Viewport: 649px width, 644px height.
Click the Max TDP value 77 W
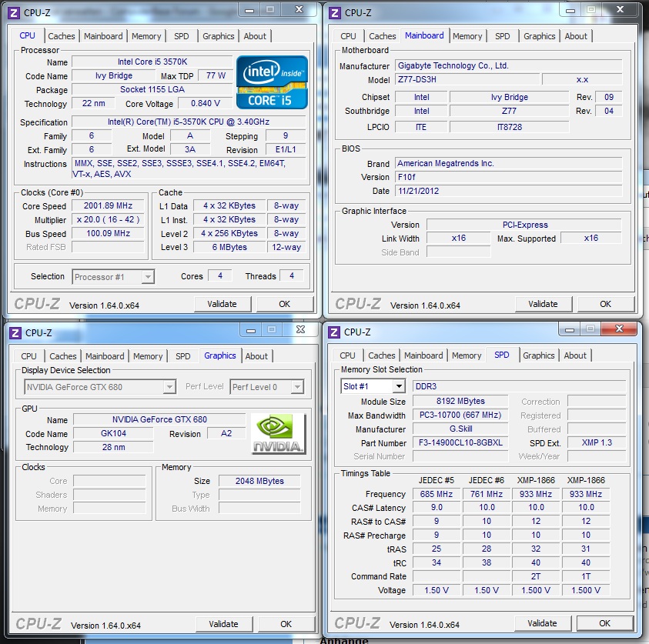pos(216,75)
